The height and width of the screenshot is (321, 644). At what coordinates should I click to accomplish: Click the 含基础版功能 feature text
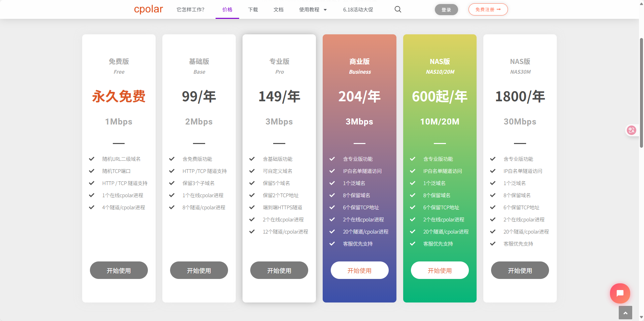278,159
